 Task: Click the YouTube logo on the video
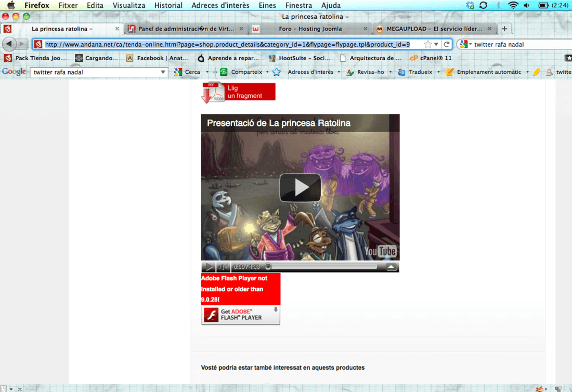(x=381, y=251)
